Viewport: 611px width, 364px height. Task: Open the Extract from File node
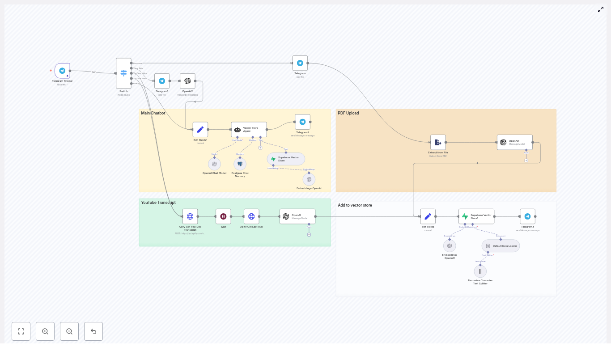(438, 142)
